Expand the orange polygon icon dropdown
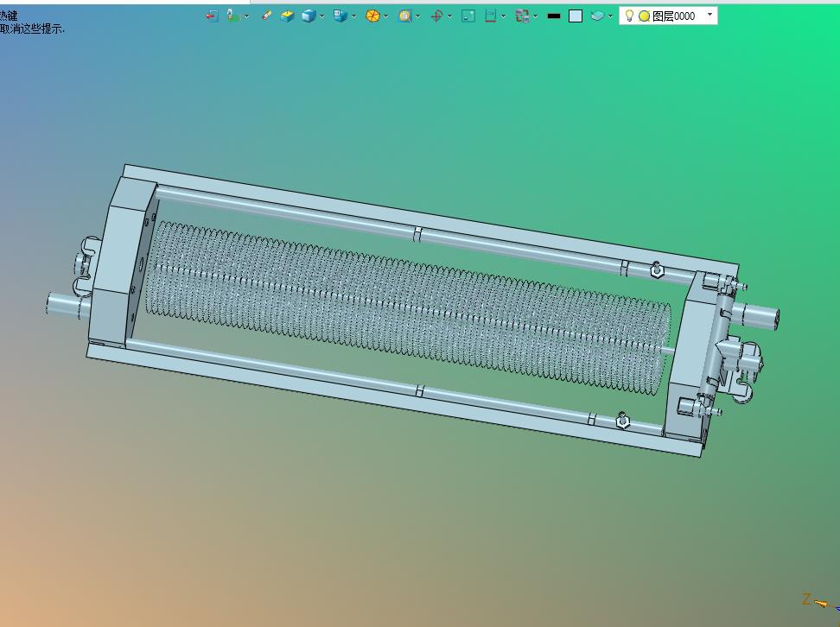This screenshot has height=627, width=840. coord(385,16)
